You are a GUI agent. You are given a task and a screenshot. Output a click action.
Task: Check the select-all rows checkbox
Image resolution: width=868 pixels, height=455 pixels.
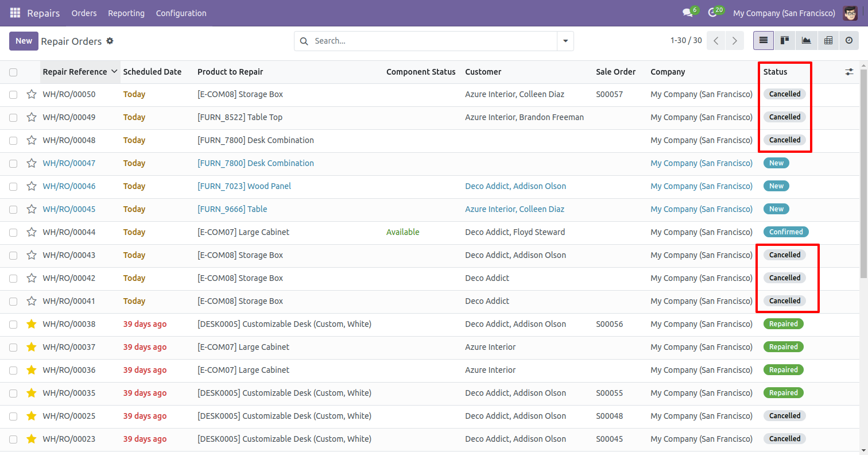click(x=13, y=72)
